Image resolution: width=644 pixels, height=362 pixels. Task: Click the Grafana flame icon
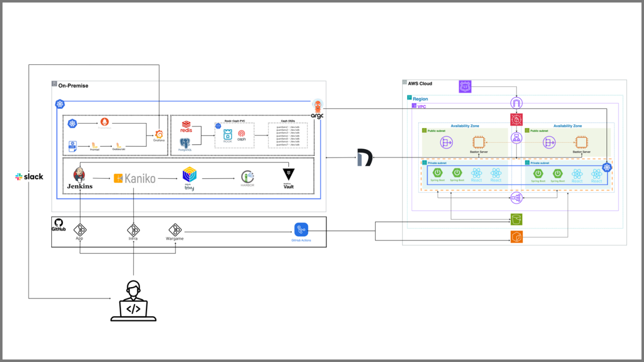tap(159, 133)
